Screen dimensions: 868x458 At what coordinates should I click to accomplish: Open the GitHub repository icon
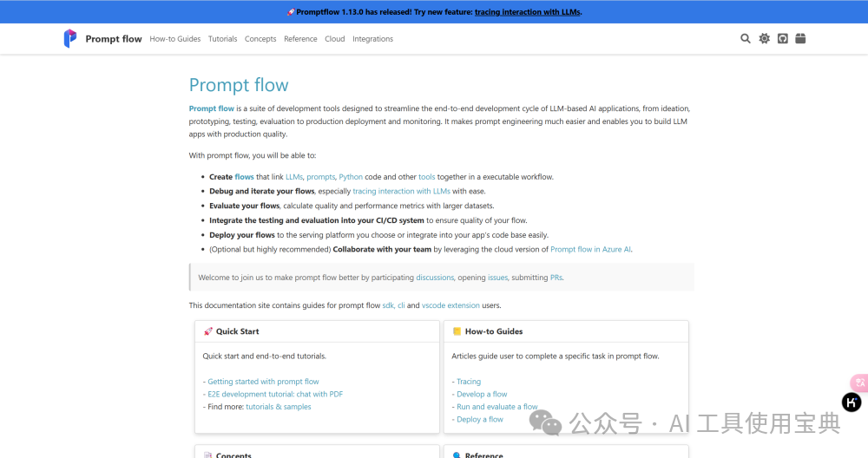(782, 38)
